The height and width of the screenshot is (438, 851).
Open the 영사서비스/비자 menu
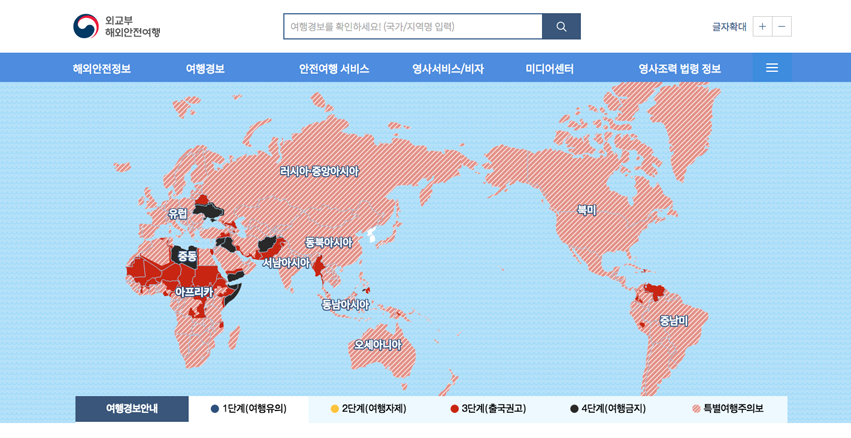click(x=447, y=69)
